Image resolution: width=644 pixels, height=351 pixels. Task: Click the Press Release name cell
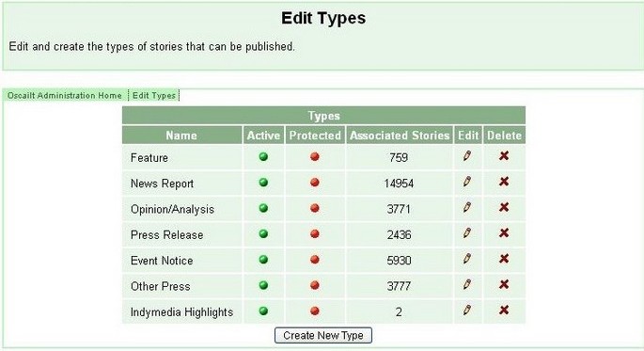[x=182, y=234]
